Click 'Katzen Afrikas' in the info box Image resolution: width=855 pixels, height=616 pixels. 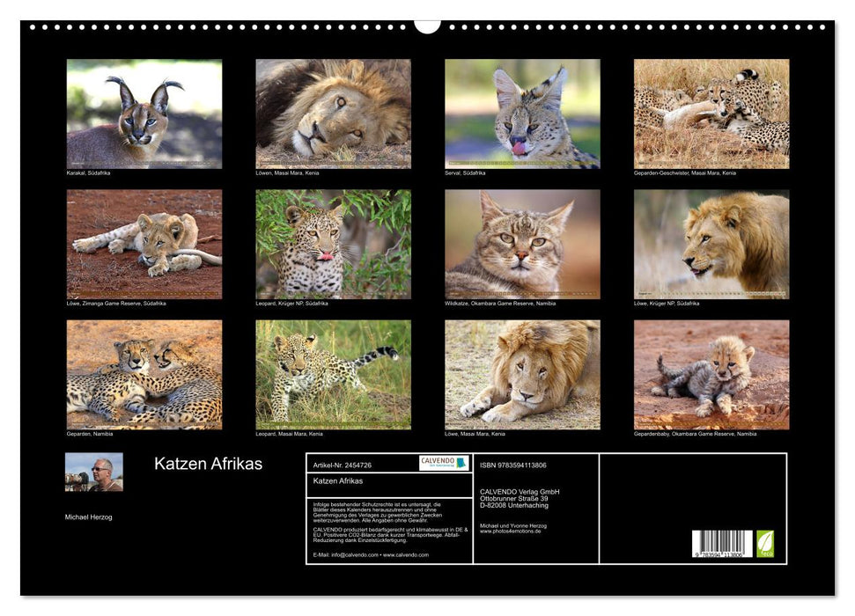click(338, 480)
